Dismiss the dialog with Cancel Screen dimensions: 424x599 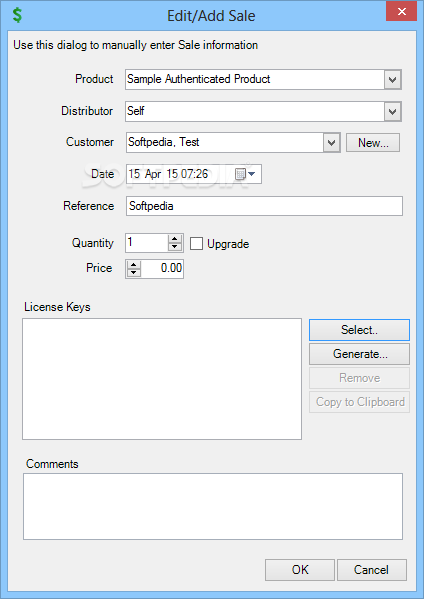[x=372, y=570]
